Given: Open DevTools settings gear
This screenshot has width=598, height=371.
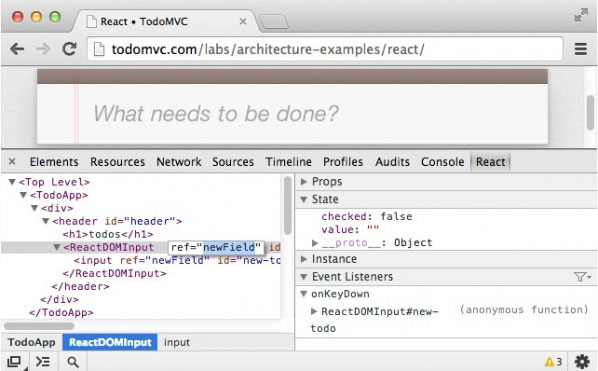Looking at the screenshot, I should (582, 361).
